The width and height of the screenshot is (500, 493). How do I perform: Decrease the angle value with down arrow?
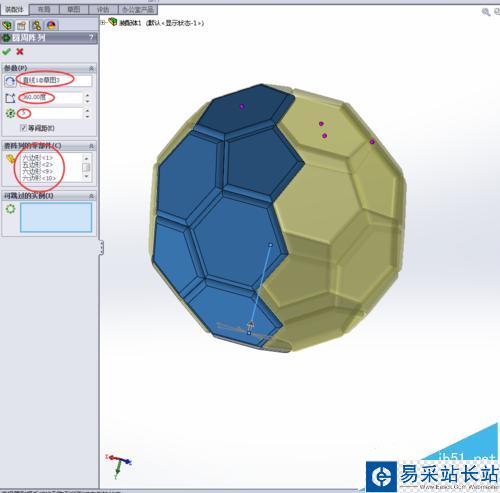[x=87, y=101]
